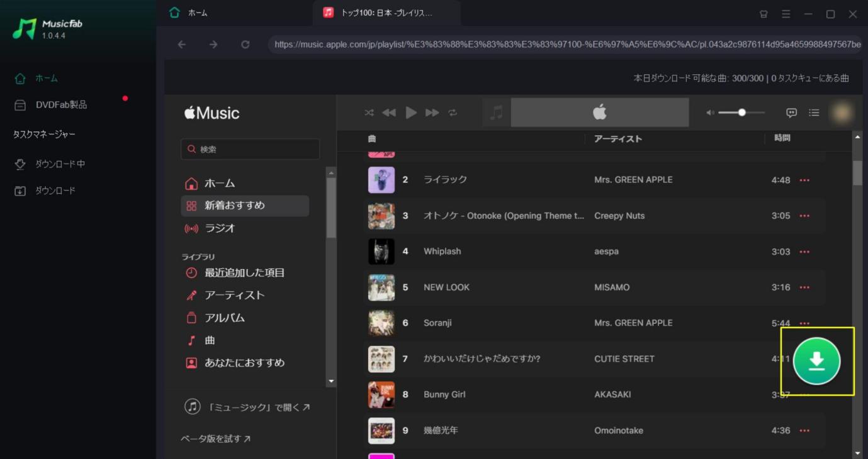Image resolution: width=868 pixels, height=459 pixels.
Task: Open the lyrics speech-bubble icon
Action: click(x=791, y=113)
